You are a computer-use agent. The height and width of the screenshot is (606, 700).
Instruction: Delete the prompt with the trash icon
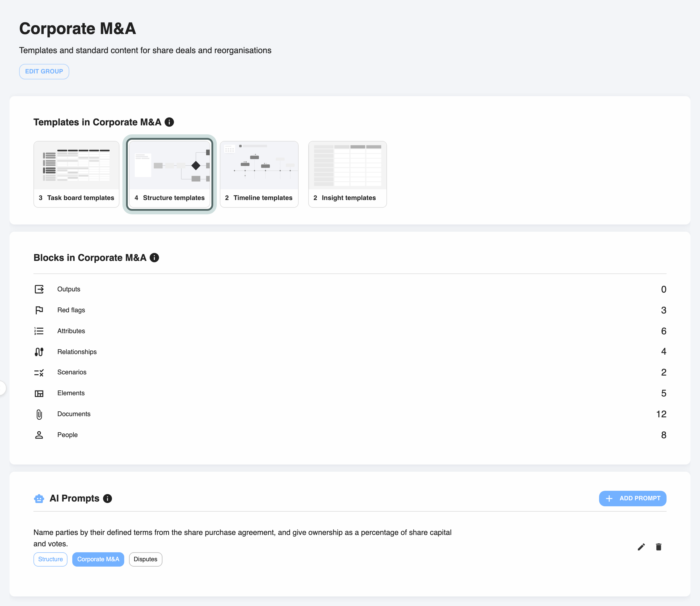pos(658,547)
